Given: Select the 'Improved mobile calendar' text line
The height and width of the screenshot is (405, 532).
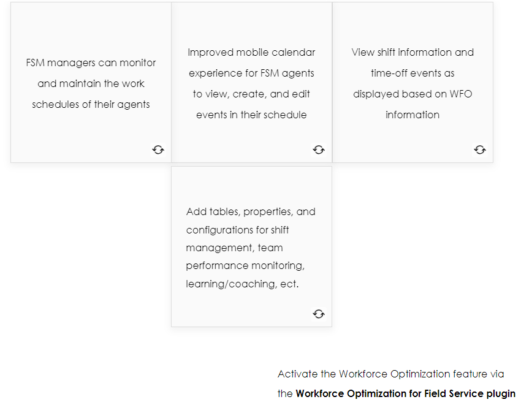Looking at the screenshot, I should tap(251, 53).
